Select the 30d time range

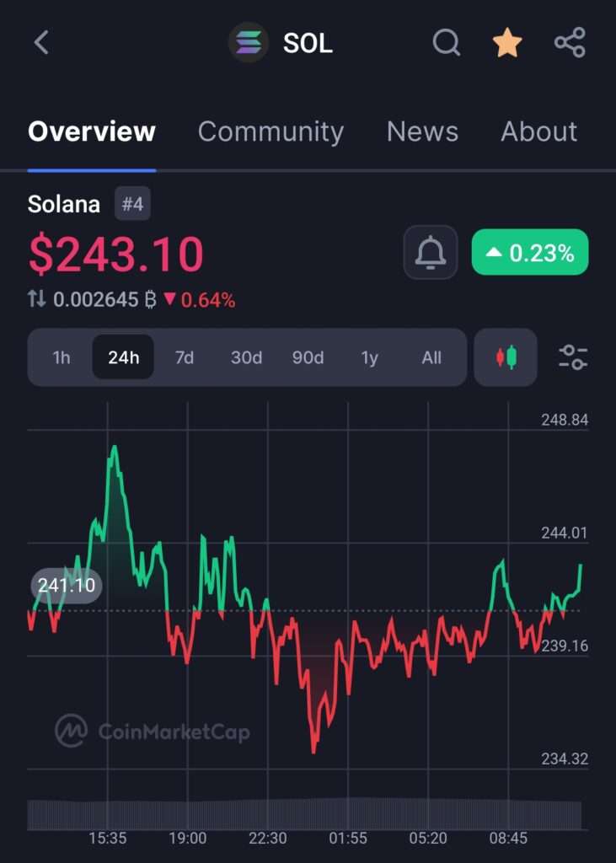246,357
